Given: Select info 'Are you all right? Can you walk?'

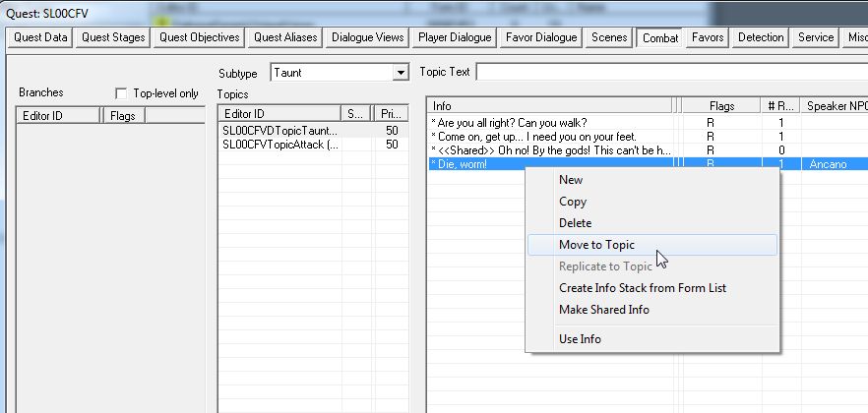Looking at the screenshot, I should click(x=648, y=123).
